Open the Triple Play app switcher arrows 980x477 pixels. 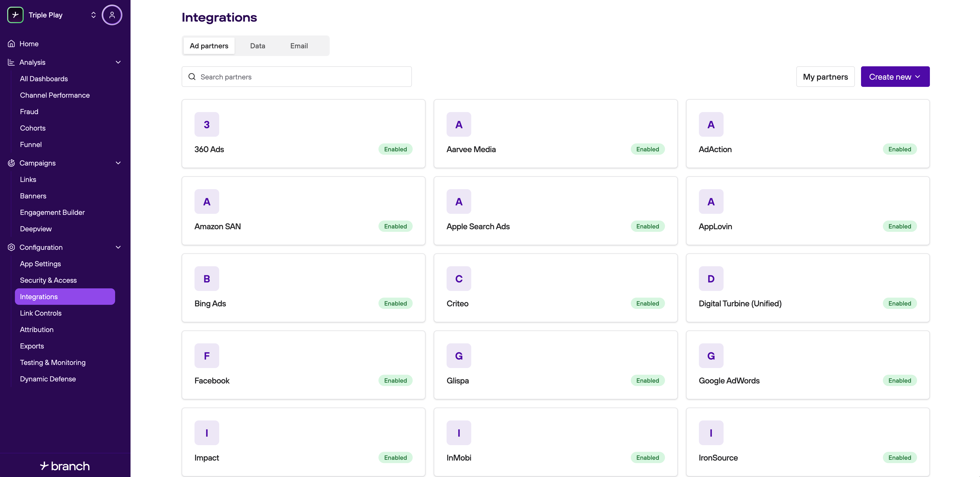point(94,15)
